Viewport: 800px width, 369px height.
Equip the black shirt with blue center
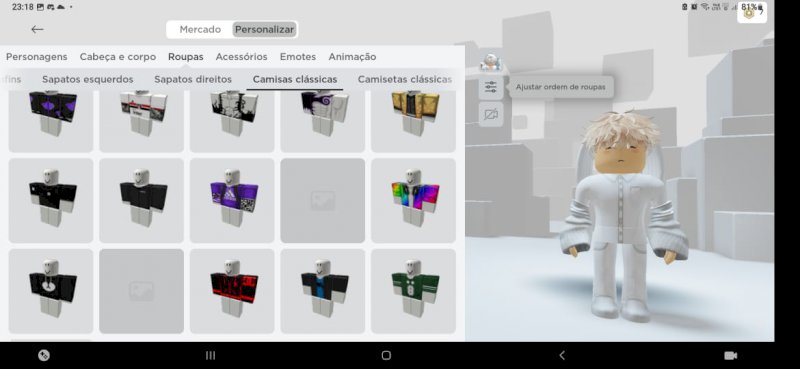click(x=322, y=291)
